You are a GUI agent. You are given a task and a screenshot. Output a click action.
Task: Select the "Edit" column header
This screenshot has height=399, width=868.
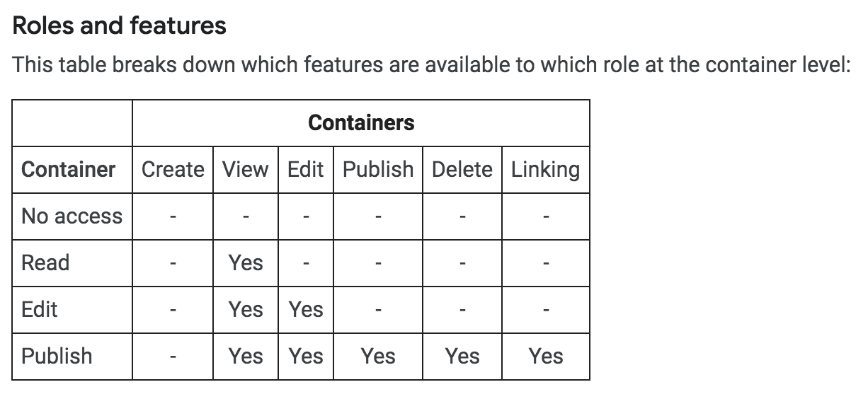click(305, 170)
